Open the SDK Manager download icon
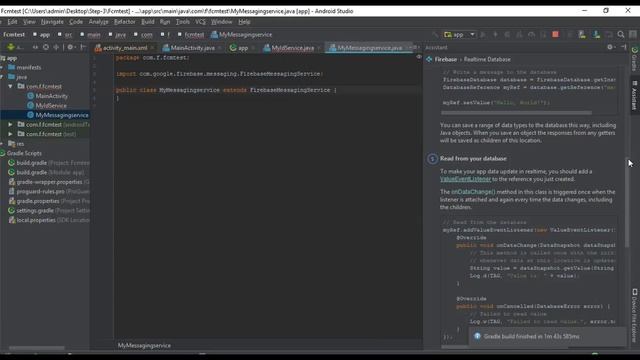Image resolution: width=640 pixels, height=360 pixels. pyautogui.click(x=596, y=35)
